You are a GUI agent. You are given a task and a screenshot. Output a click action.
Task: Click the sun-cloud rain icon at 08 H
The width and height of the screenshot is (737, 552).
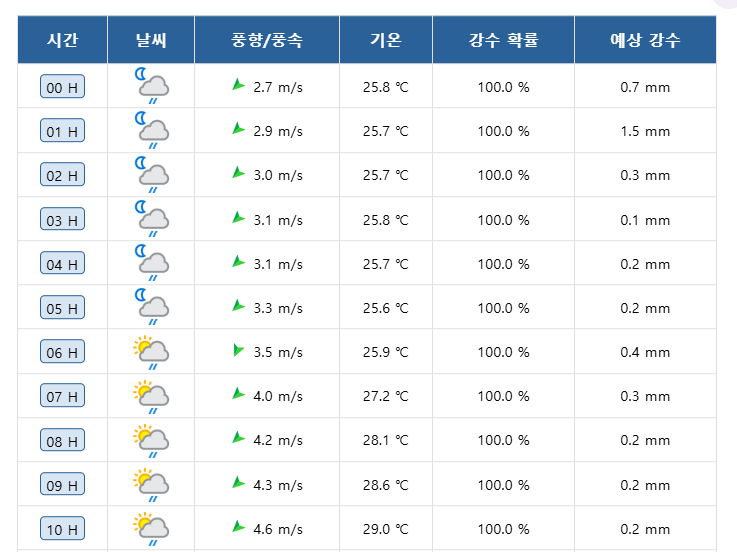[151, 440]
